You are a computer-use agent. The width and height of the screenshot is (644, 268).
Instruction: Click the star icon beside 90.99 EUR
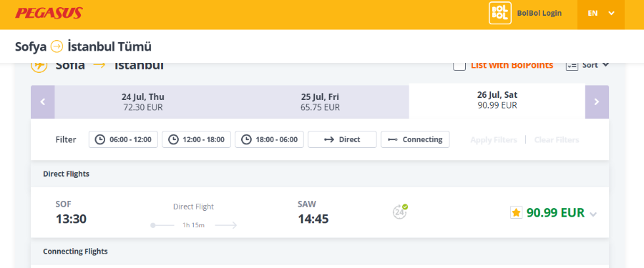pyautogui.click(x=516, y=212)
